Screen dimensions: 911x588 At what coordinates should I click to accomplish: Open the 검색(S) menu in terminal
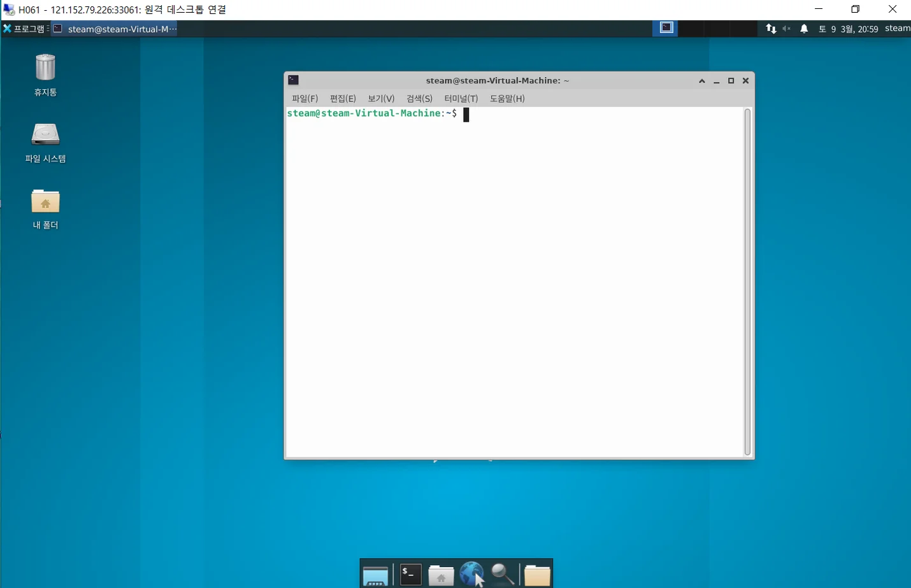[x=419, y=98]
